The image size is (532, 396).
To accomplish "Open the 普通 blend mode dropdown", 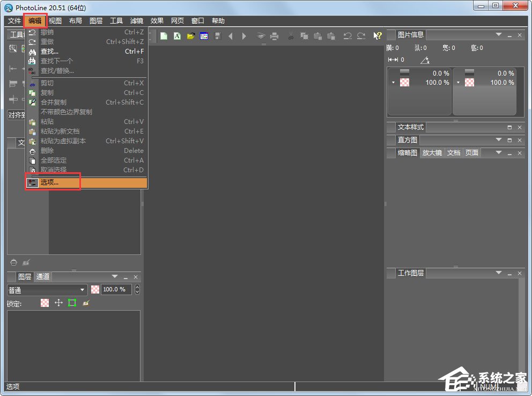I will [x=47, y=290].
